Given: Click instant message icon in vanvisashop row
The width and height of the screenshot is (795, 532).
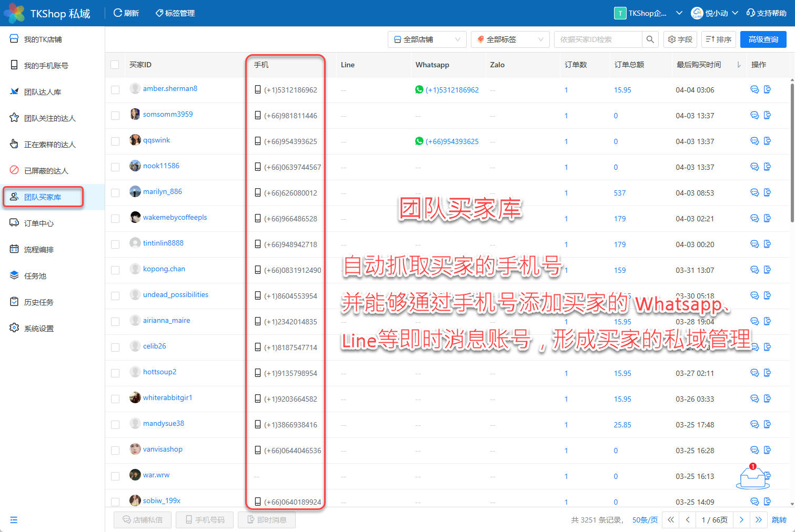Looking at the screenshot, I should tap(768, 450).
